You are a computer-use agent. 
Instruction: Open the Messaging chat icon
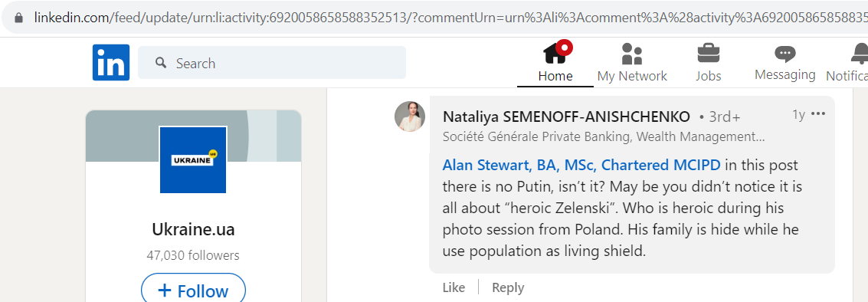[785, 54]
